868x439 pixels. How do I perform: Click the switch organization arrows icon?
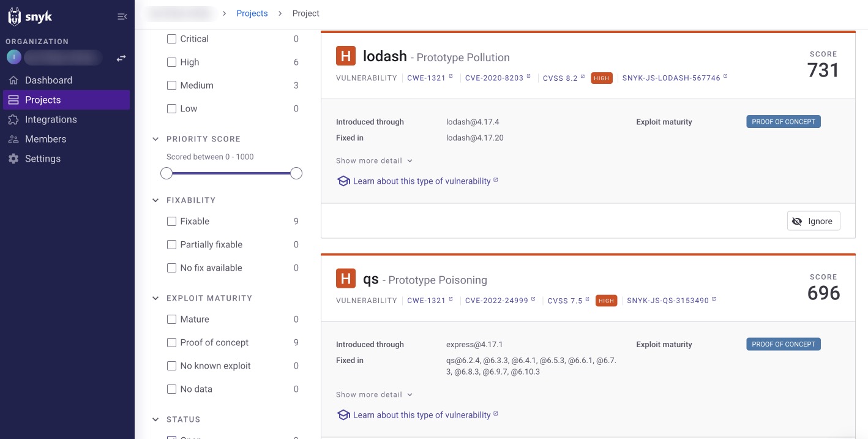click(121, 58)
